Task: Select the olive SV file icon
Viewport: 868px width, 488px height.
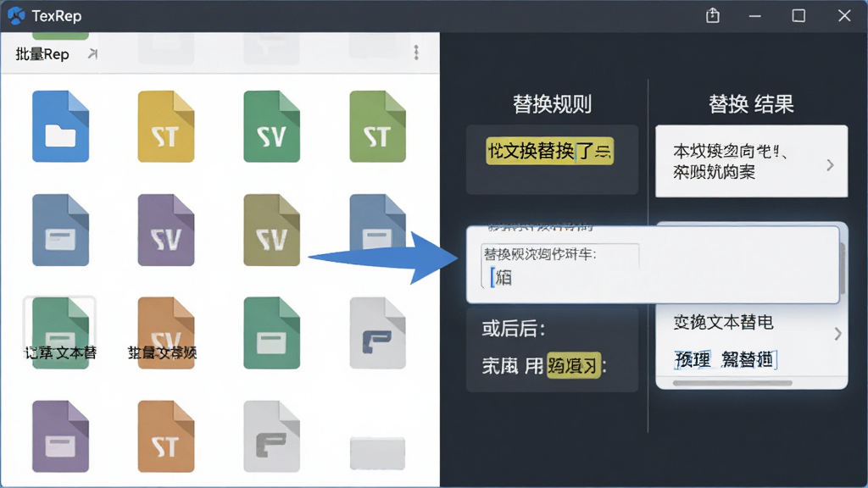Action: pos(272,230)
